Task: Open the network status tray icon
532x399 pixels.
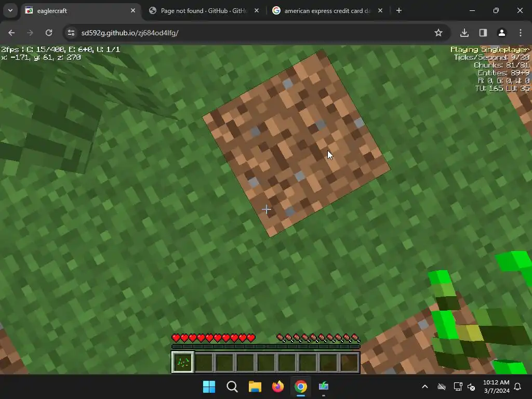Action: [458, 387]
